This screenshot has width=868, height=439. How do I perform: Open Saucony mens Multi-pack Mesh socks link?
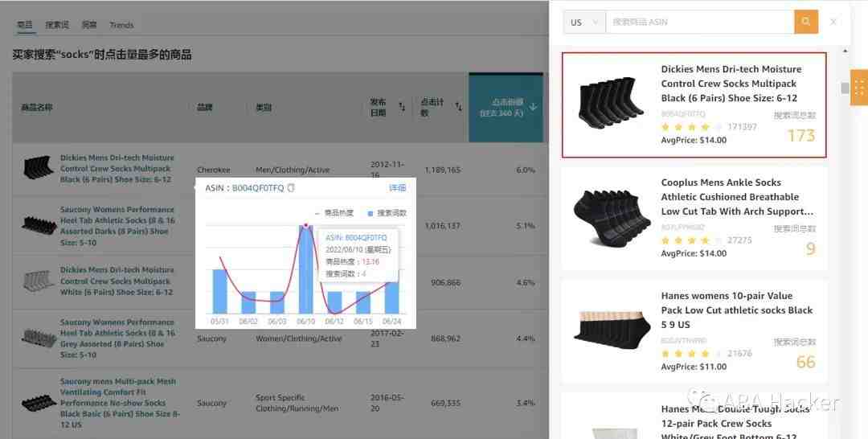coord(120,403)
